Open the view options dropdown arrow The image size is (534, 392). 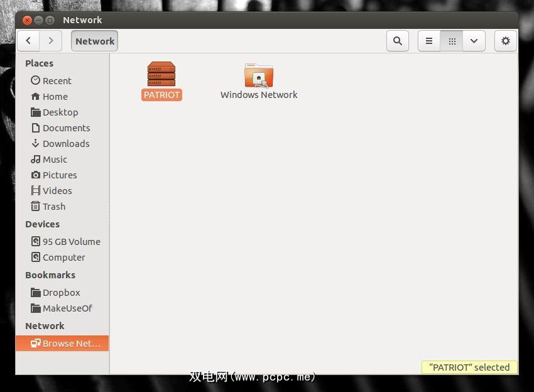pos(474,41)
